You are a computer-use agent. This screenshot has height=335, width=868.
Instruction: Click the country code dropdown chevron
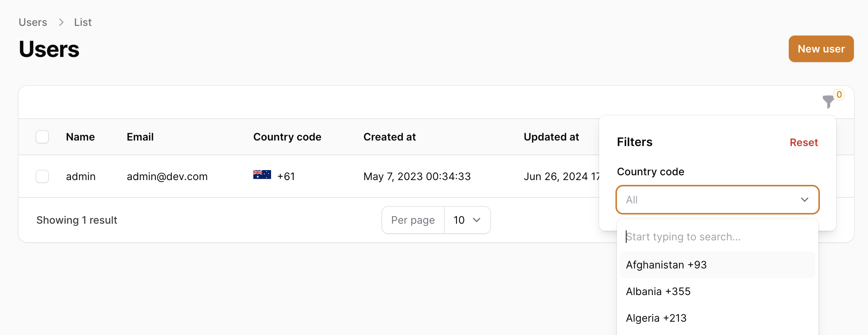[x=804, y=200]
